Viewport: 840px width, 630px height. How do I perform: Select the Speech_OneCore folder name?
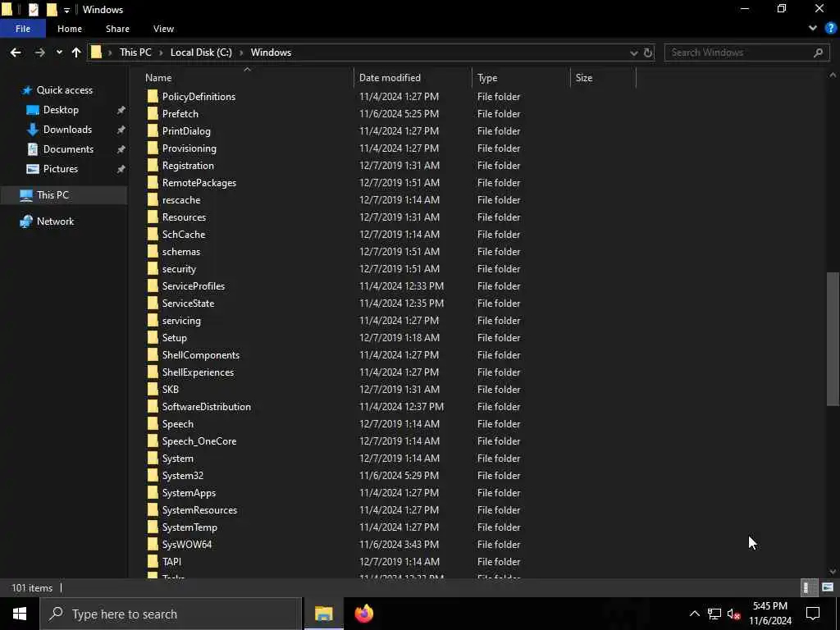[199, 441]
